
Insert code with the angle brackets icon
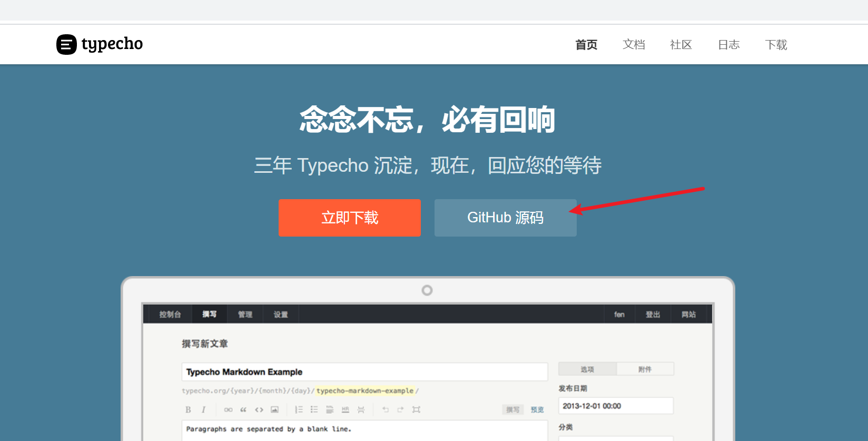pos(259,409)
